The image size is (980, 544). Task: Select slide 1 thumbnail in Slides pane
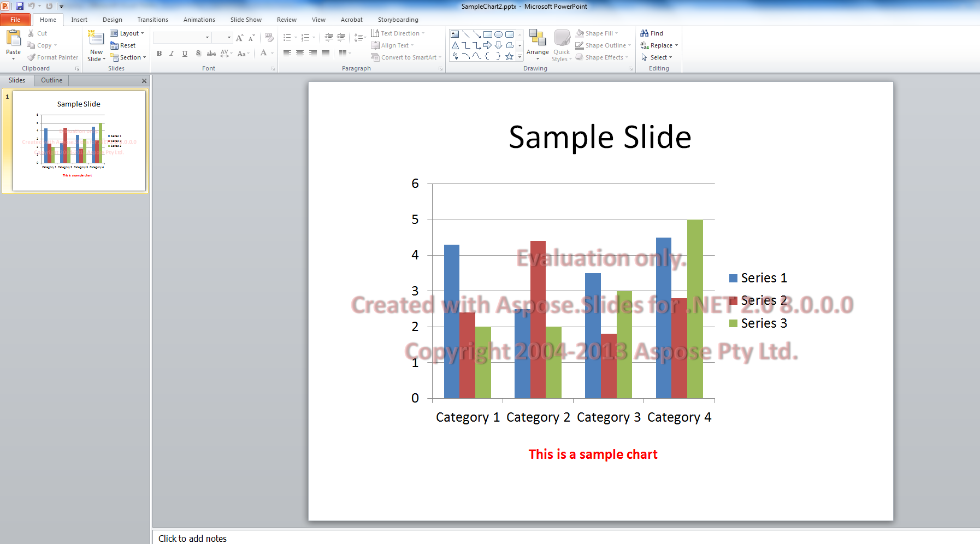tap(79, 141)
